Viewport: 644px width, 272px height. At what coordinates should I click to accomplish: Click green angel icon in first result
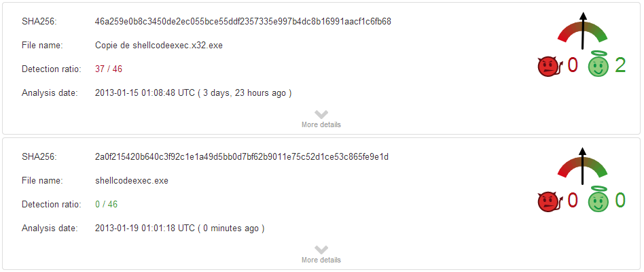pyautogui.click(x=598, y=65)
